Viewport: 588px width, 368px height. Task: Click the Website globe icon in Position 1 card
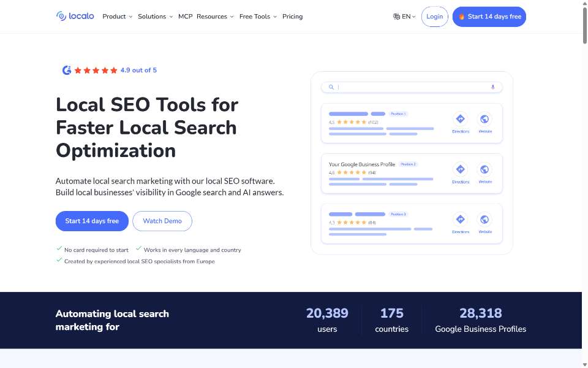pyautogui.click(x=484, y=119)
